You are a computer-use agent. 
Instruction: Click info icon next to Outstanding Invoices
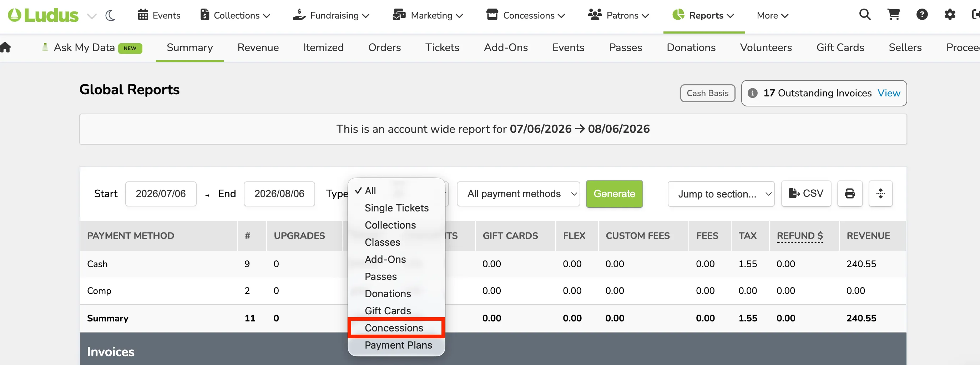point(752,93)
